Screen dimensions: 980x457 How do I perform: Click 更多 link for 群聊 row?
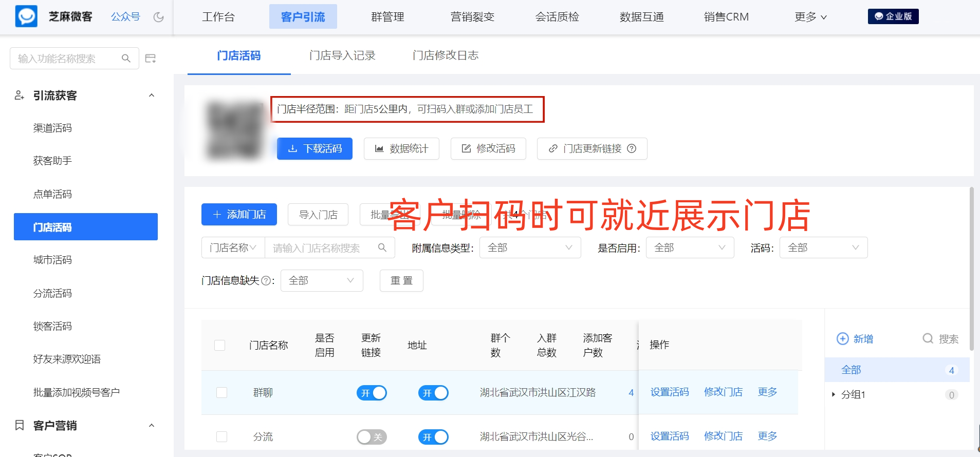(x=767, y=392)
